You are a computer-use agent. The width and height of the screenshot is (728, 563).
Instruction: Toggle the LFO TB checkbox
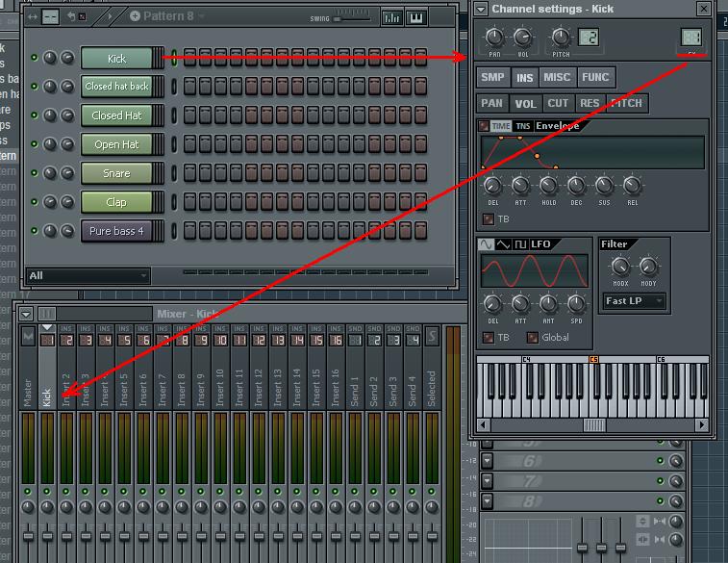488,337
